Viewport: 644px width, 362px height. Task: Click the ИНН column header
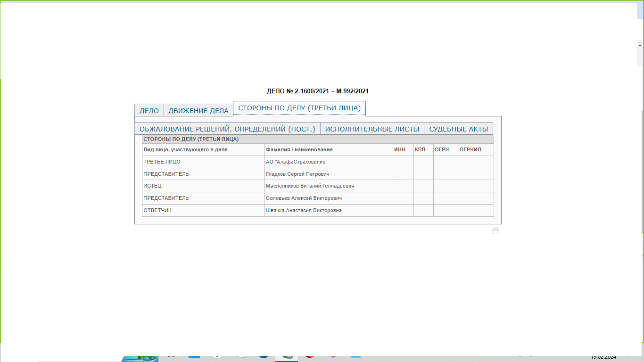pos(400,150)
